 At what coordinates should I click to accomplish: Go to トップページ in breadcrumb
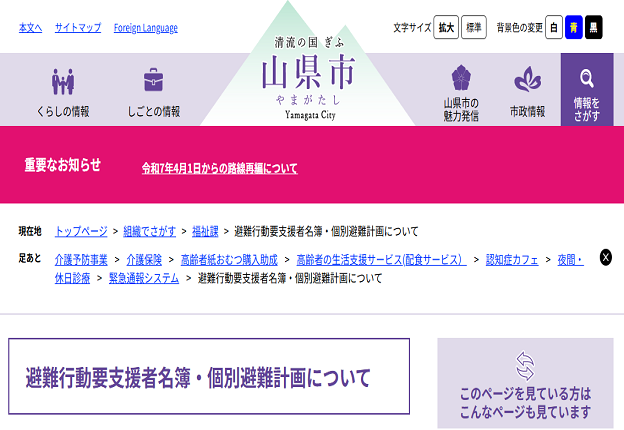pos(80,231)
